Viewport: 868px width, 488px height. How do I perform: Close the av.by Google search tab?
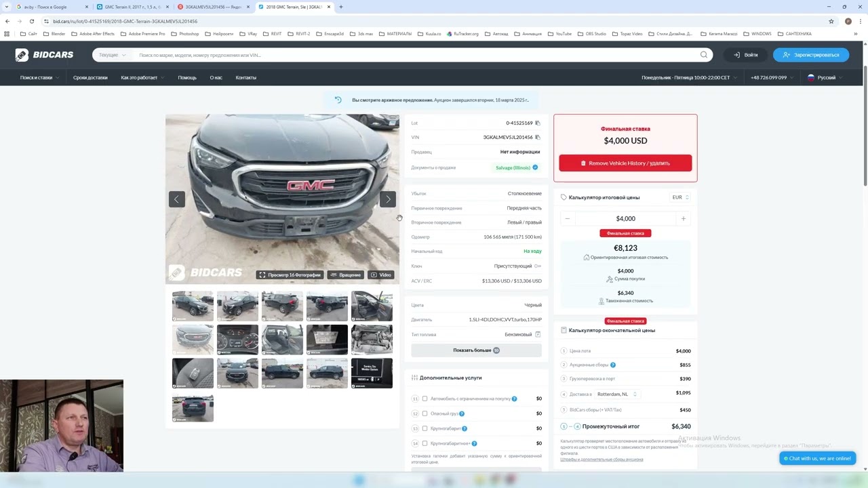(x=87, y=7)
